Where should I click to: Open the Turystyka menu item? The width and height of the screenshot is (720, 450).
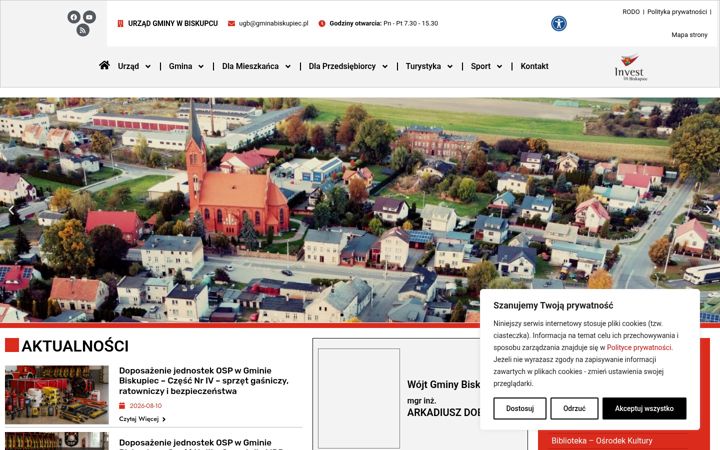(x=423, y=66)
